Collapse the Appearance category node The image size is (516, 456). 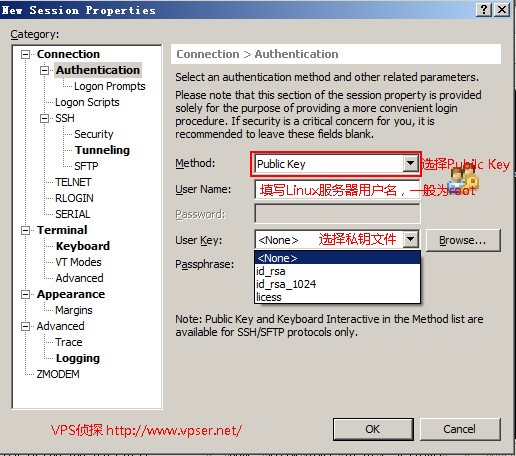point(25,294)
